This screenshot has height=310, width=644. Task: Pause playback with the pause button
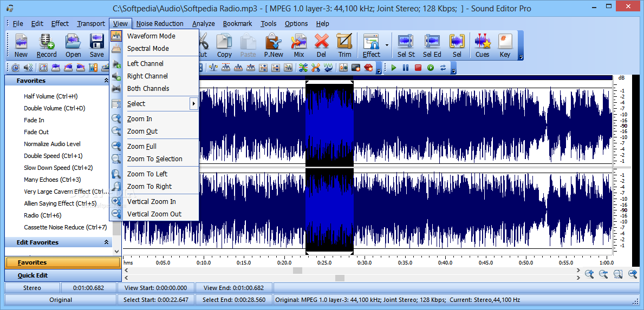pos(406,68)
